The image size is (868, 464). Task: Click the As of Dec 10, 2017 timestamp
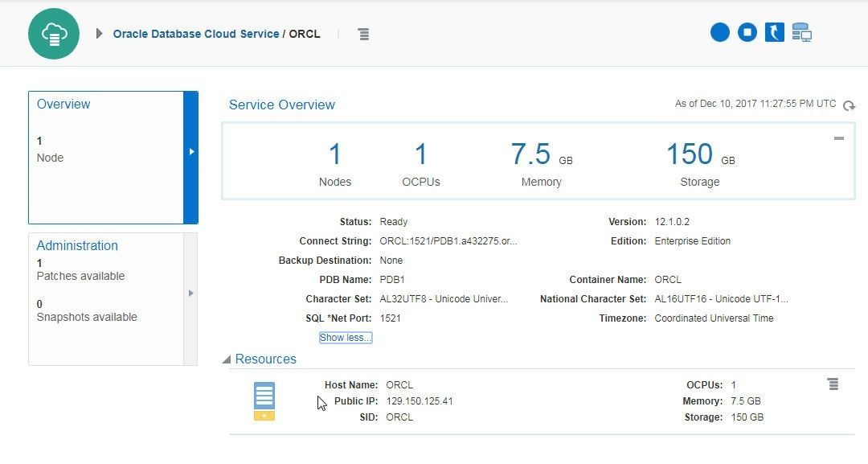pyautogui.click(x=755, y=104)
